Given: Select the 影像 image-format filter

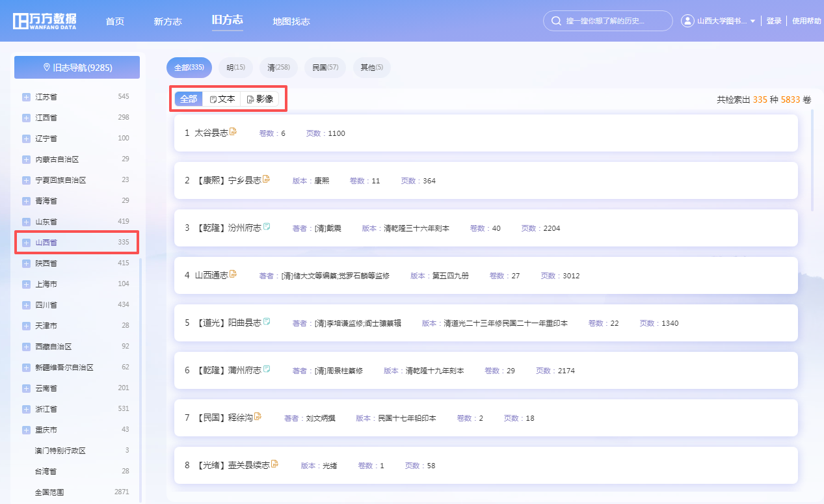Looking at the screenshot, I should point(259,99).
